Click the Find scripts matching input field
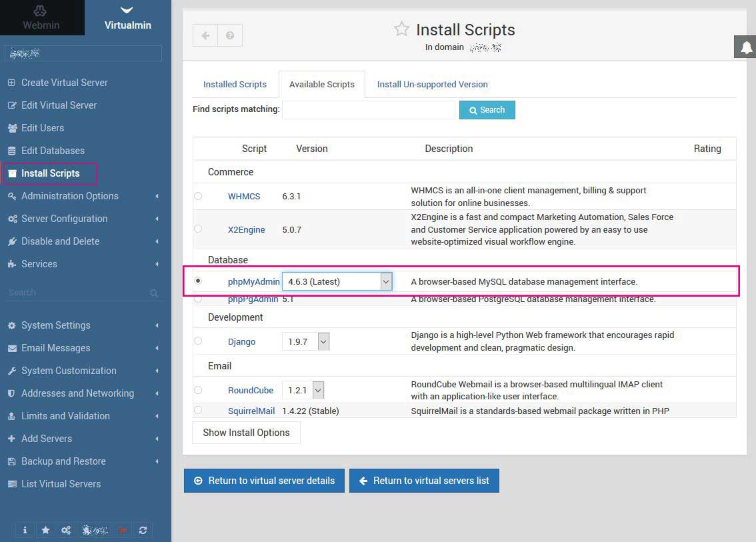The image size is (756, 542). click(x=369, y=110)
